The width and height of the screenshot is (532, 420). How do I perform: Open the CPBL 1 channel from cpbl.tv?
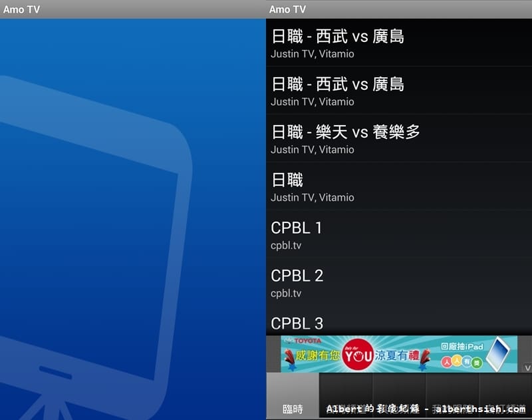tap(399, 234)
